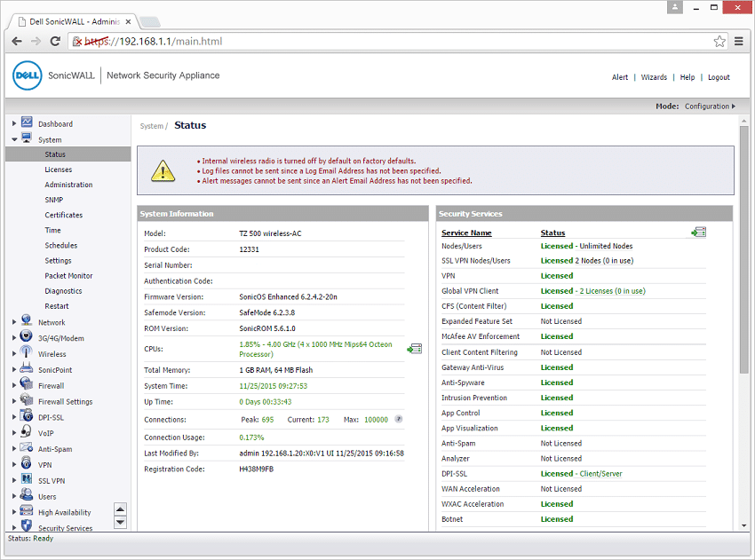The height and width of the screenshot is (560, 755).
Task: Expand the Wireless tree node arrow
Action: [x=14, y=354]
